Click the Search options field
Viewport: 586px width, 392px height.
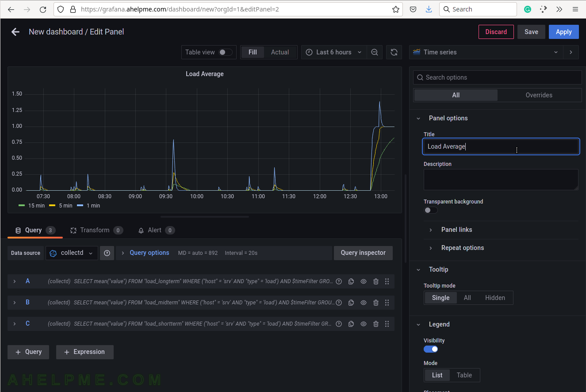(x=498, y=77)
